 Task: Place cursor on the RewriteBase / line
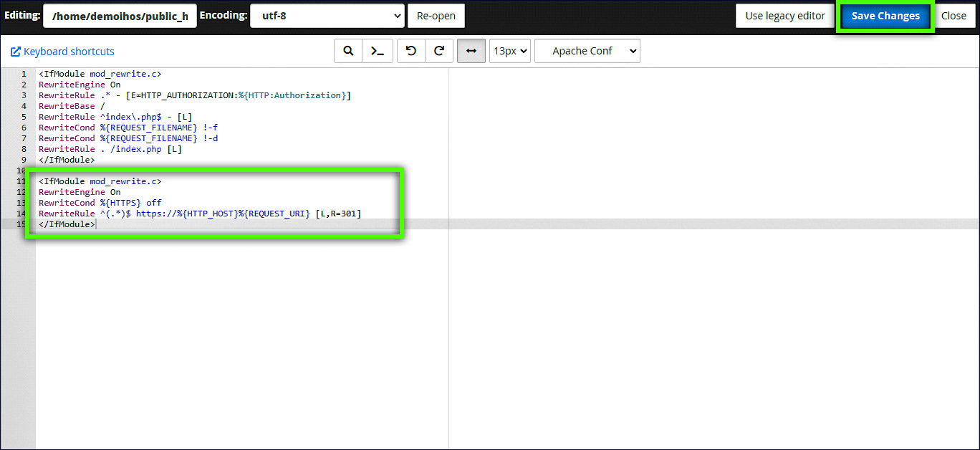[x=72, y=106]
